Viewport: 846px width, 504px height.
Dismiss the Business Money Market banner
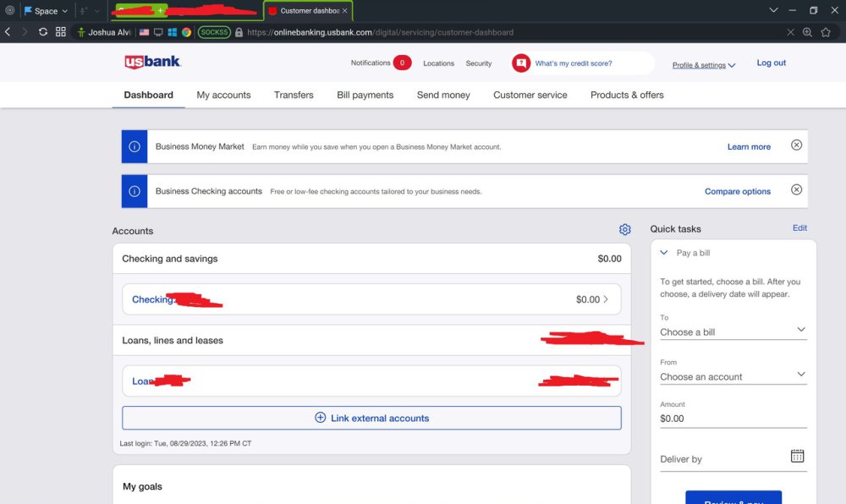pyautogui.click(x=796, y=145)
